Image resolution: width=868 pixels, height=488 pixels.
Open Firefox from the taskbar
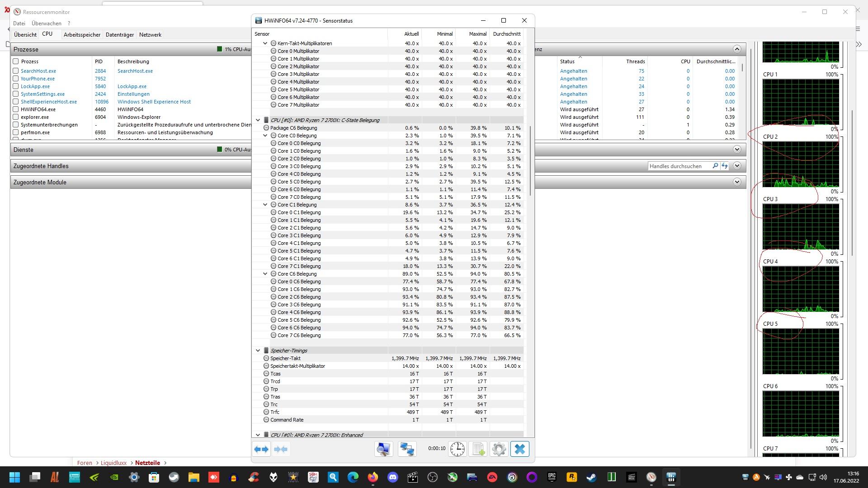pos(373,477)
